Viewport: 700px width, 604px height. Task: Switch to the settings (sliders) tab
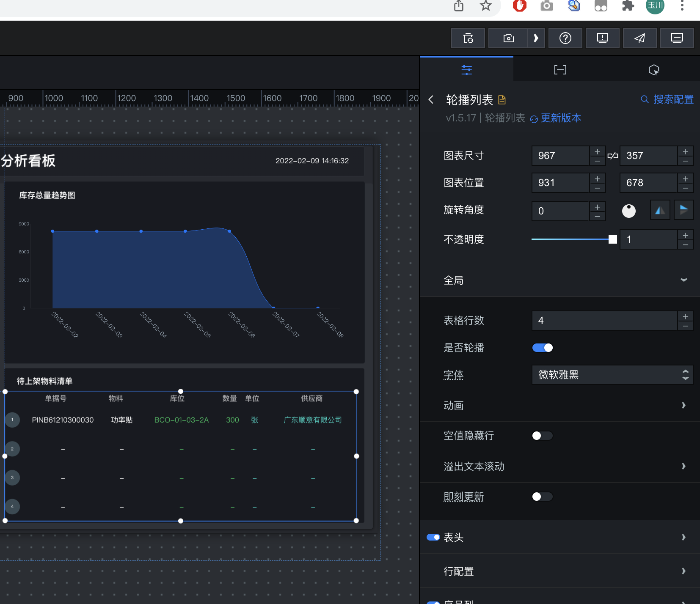point(467,69)
